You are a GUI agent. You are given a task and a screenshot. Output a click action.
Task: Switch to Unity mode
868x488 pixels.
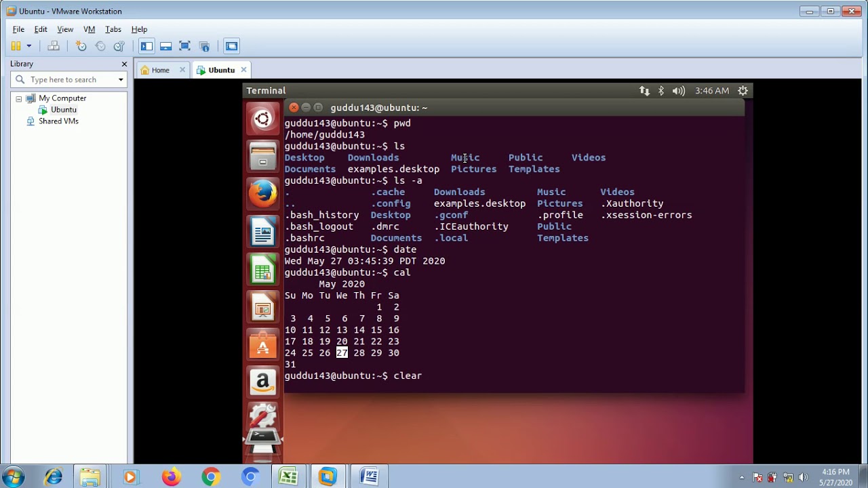pos(204,46)
